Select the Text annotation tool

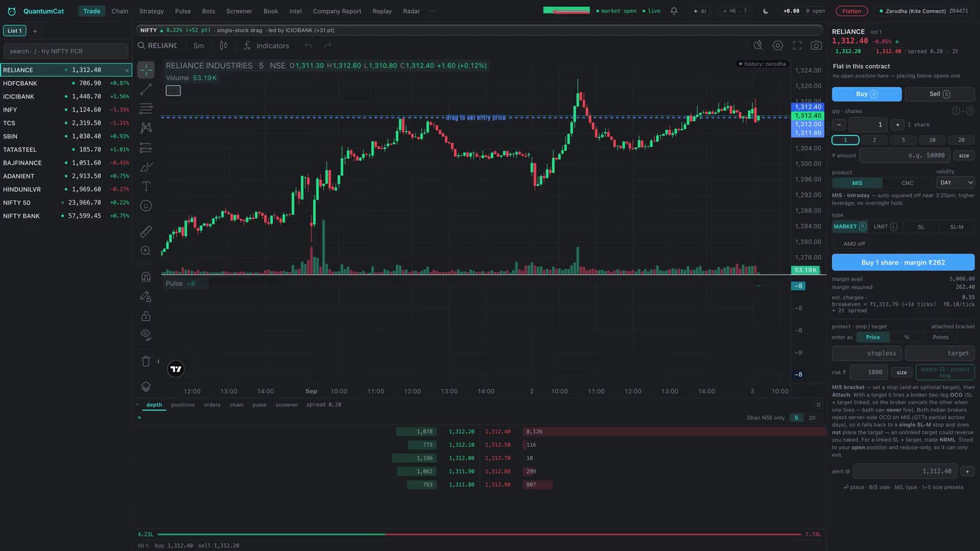[x=146, y=186]
